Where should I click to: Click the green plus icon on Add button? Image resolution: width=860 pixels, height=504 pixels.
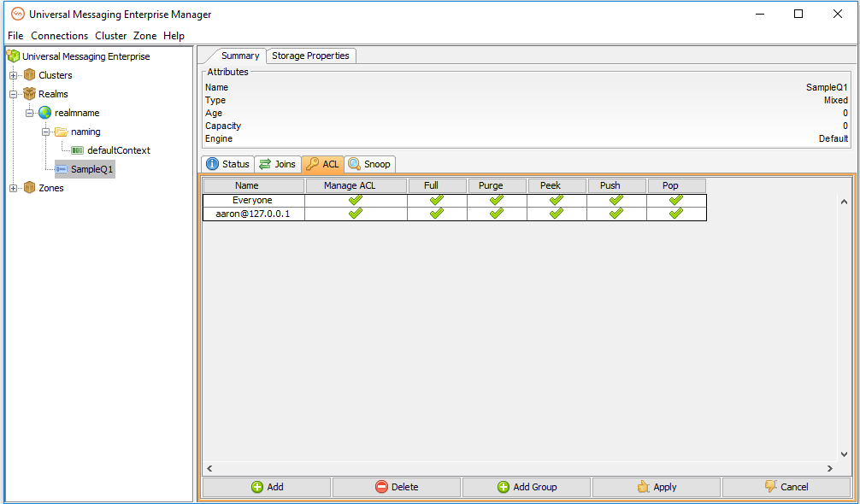click(x=257, y=486)
